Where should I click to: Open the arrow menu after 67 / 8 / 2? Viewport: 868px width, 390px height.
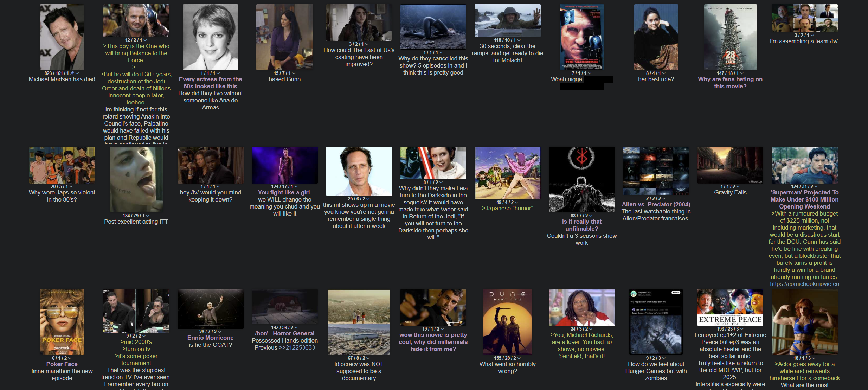tap(368, 358)
